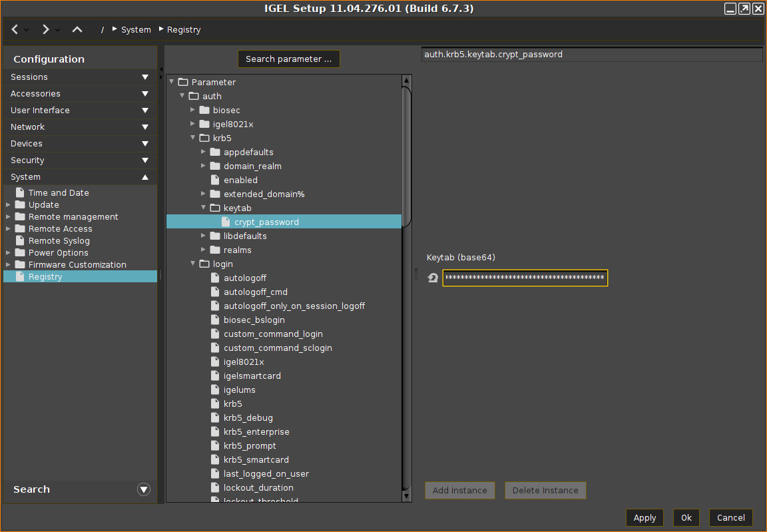This screenshot has height=532, width=767.
Task: Collapse the keytab folder node
Action: (204, 208)
